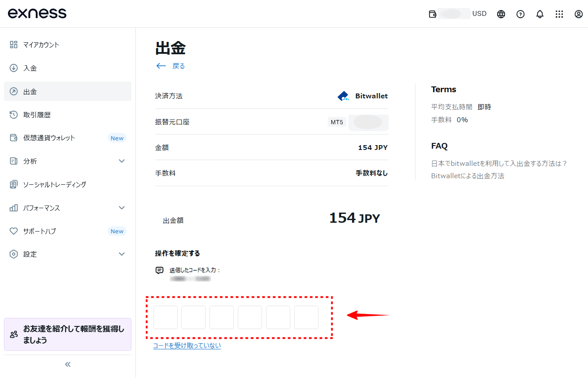Open the help question mark icon
This screenshot has width=588, height=378.
pos(521,14)
